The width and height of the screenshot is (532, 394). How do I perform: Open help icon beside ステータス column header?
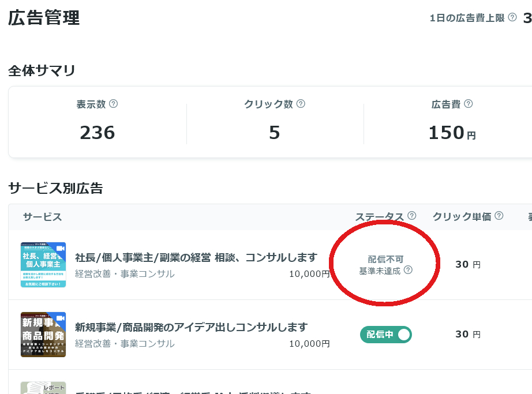click(x=412, y=214)
